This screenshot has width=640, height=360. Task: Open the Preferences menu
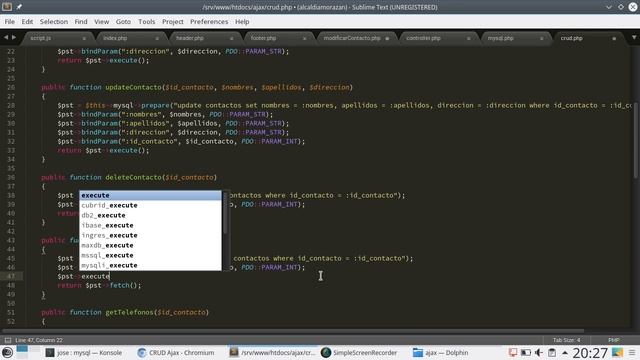click(x=209, y=22)
